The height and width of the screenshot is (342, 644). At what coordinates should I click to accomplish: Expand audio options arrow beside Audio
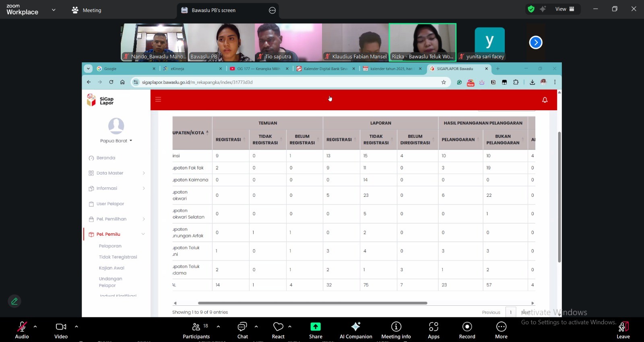[35, 327]
